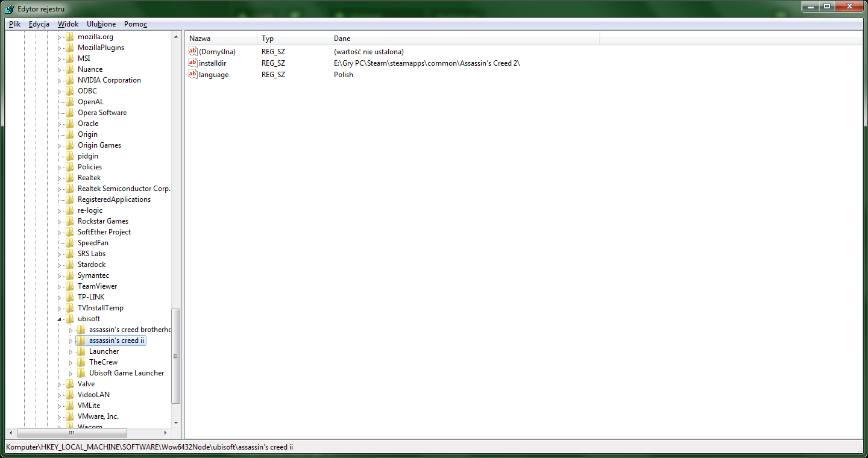This screenshot has height=458, width=868.
Task: Expand the Symantec key arrow
Action: (x=60, y=275)
